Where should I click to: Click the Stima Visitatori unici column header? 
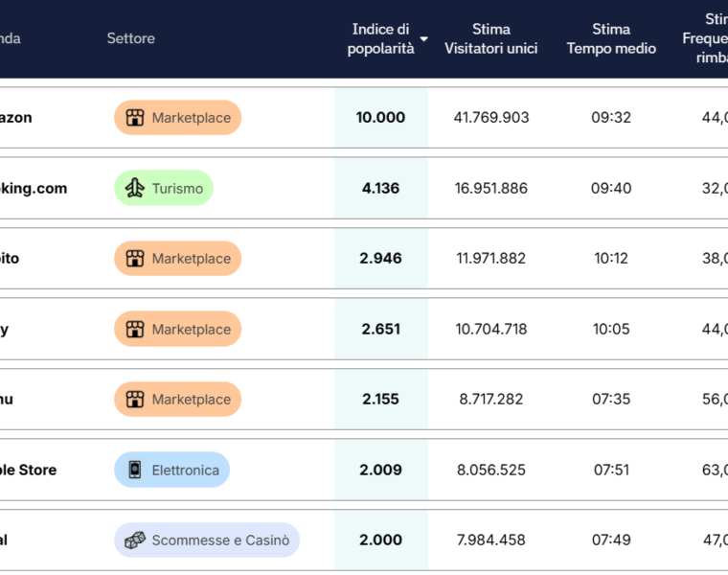point(491,38)
